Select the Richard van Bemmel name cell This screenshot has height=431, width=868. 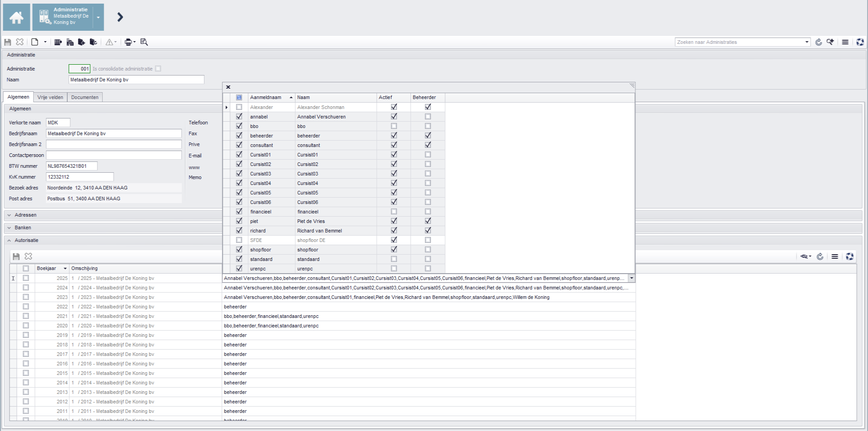tap(336, 231)
